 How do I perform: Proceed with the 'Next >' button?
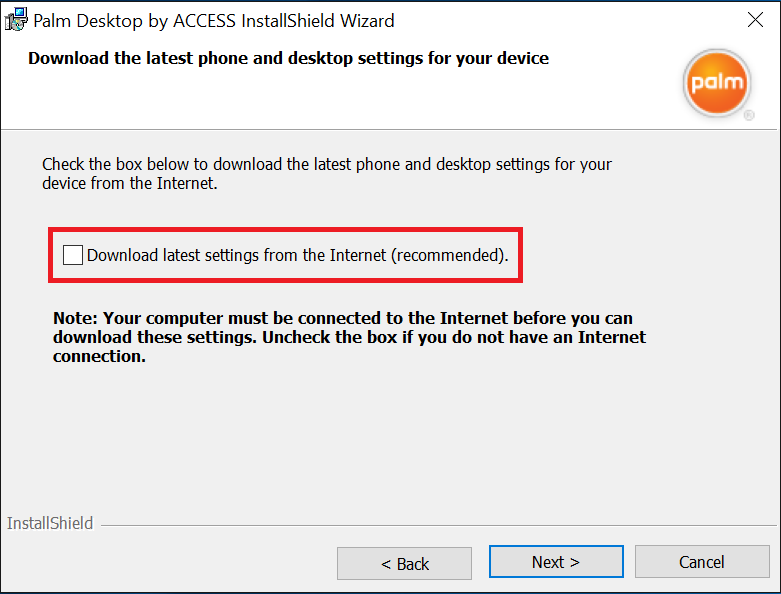point(556,562)
